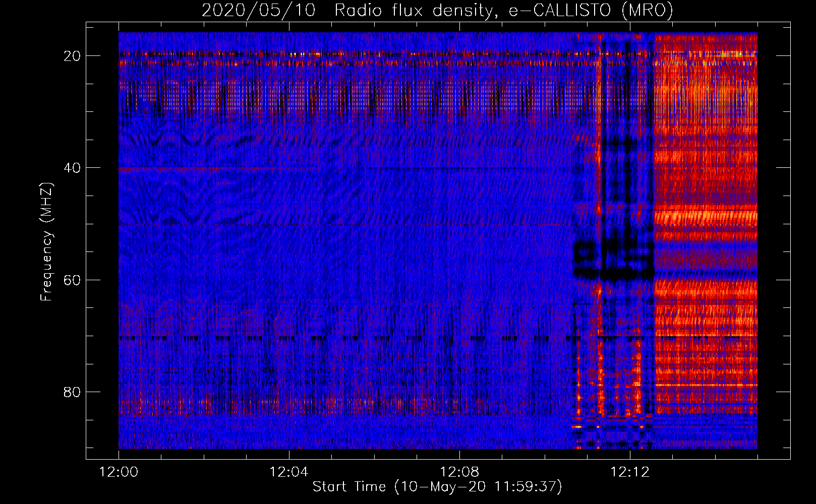Click the '60' frequency tick label

click(73, 280)
